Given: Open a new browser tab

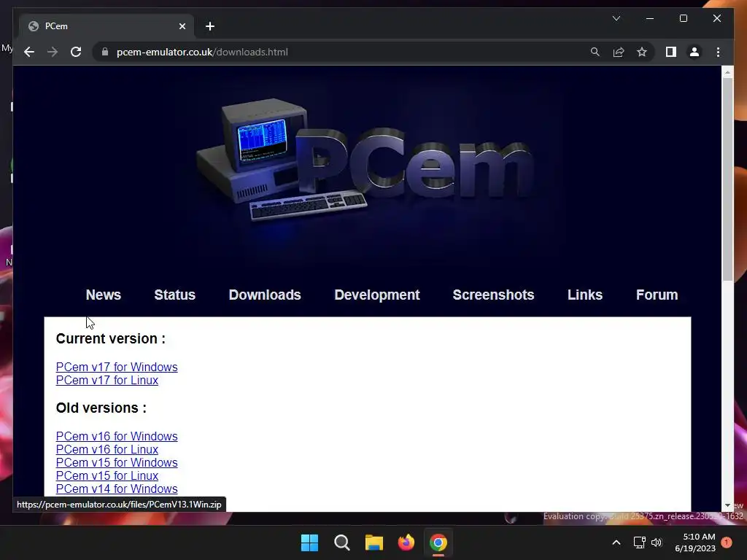Looking at the screenshot, I should [x=210, y=26].
